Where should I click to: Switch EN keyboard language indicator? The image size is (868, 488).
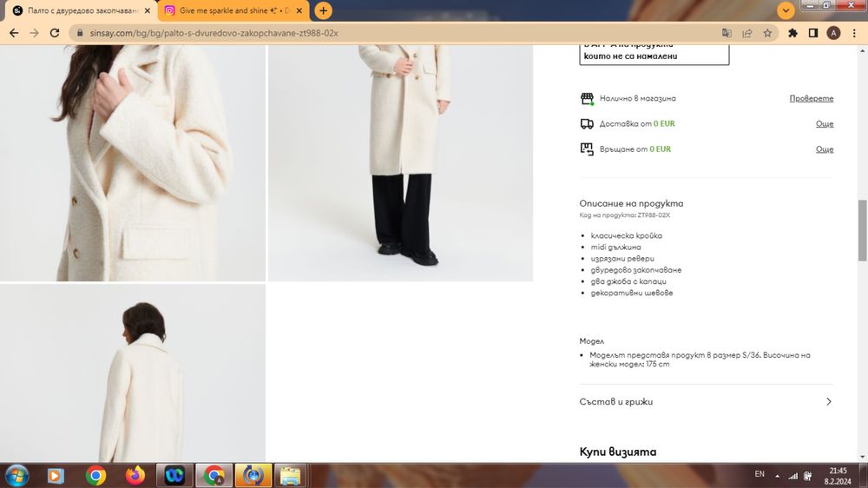759,475
